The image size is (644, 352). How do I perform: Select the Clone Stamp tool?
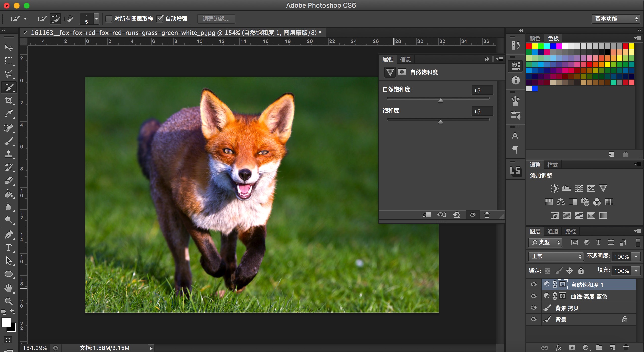9,154
